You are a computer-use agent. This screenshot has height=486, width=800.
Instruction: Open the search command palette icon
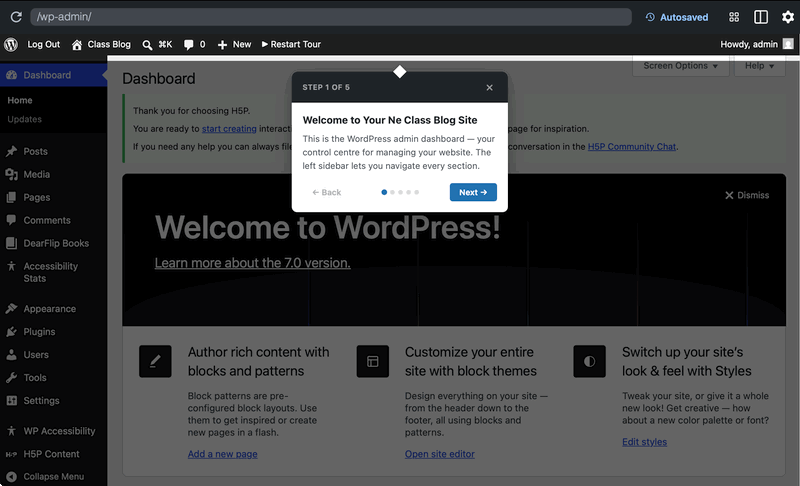pos(147,45)
